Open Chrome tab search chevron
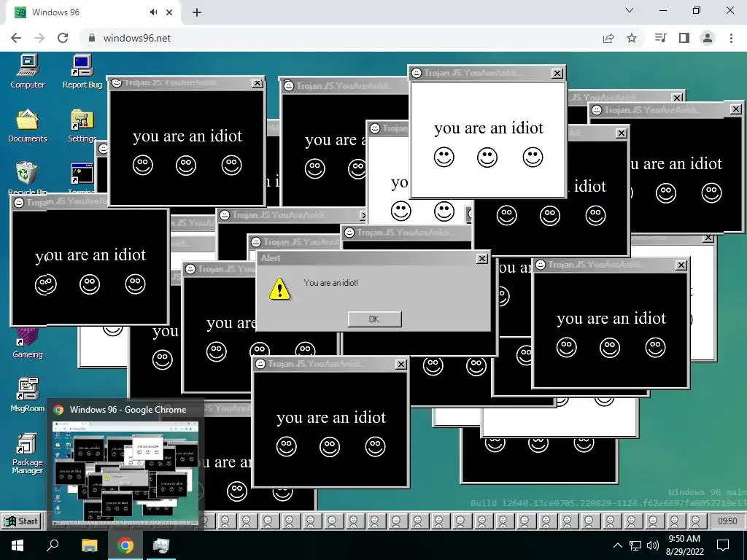The image size is (747, 560). click(630, 10)
